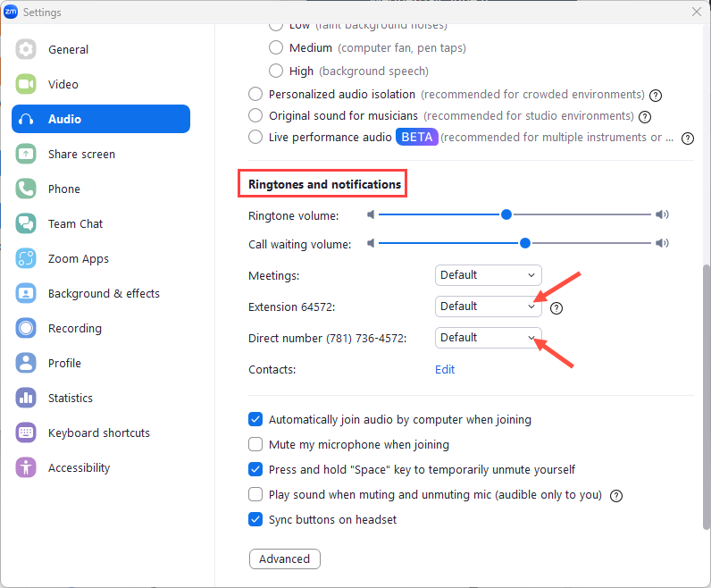Screen dimensions: 711x588
Task: Click the Share screen sidebar icon
Action: pyautogui.click(x=26, y=155)
